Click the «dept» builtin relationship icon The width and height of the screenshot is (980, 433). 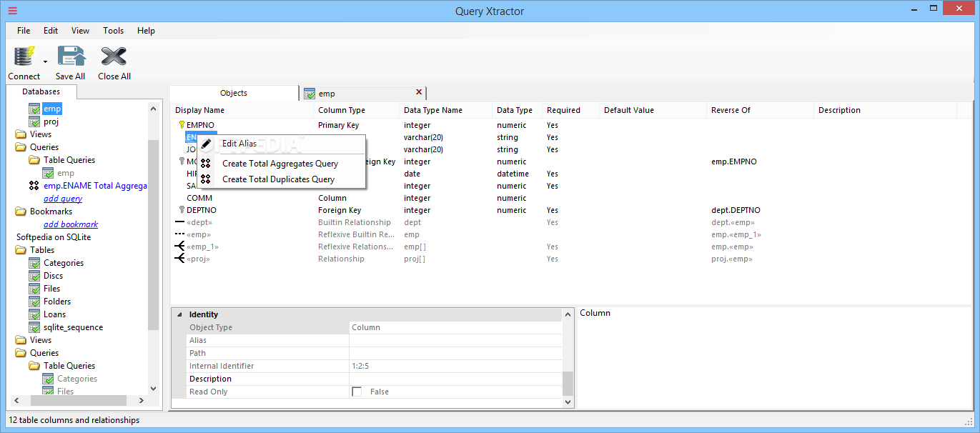click(179, 222)
